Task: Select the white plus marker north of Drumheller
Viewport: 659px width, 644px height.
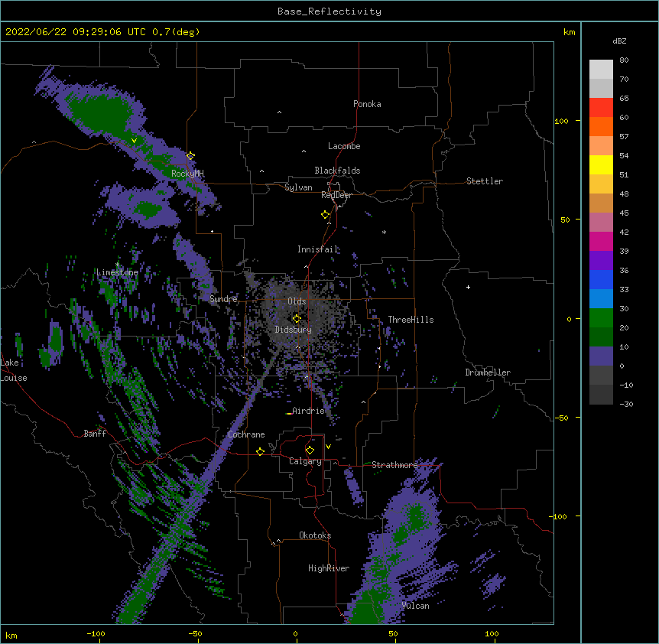Action: pyautogui.click(x=468, y=287)
